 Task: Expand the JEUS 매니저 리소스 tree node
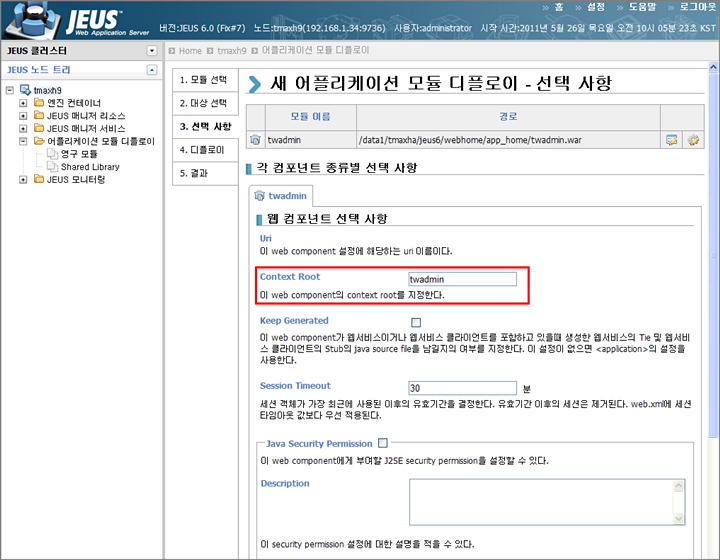click(x=23, y=116)
